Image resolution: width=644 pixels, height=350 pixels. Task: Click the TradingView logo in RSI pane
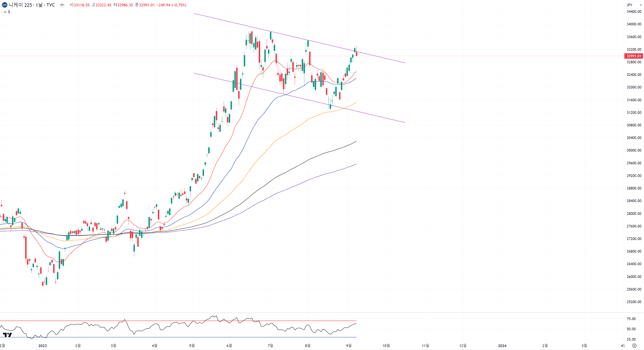click(x=7, y=335)
